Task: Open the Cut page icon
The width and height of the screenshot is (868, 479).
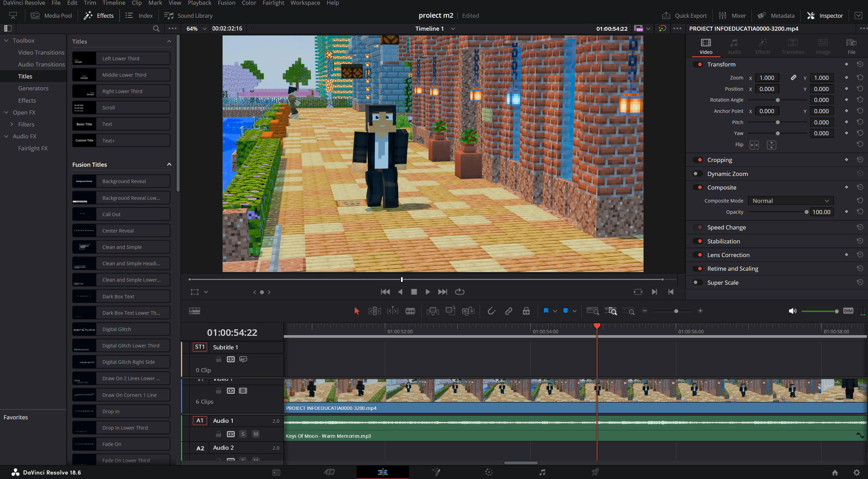Action: click(329, 472)
